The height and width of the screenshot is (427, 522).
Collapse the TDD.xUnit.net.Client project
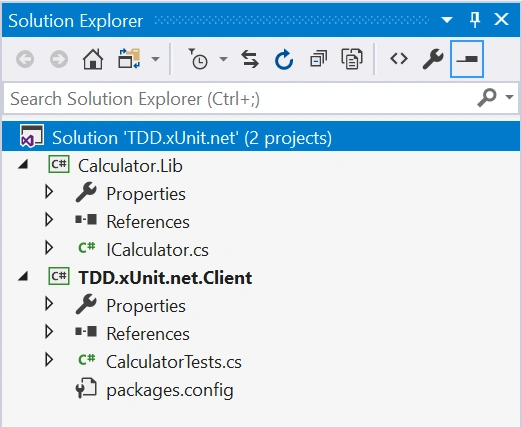[x=23, y=277]
